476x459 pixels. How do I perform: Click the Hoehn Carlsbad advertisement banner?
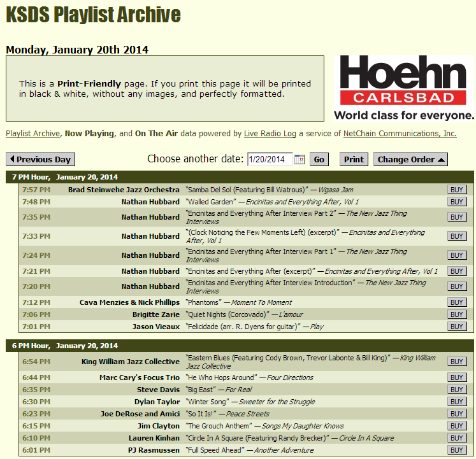404,88
